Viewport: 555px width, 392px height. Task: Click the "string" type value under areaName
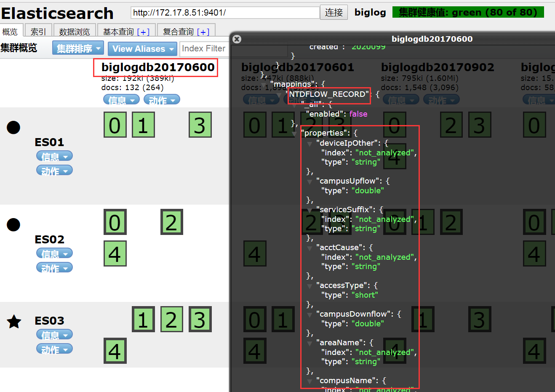[366, 362]
